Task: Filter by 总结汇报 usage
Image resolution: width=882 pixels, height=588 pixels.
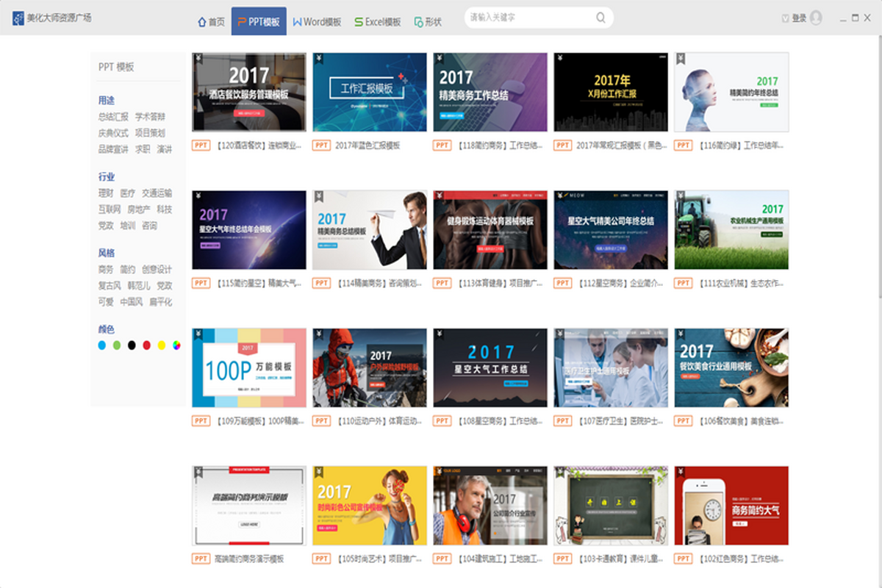Action: tap(113, 117)
